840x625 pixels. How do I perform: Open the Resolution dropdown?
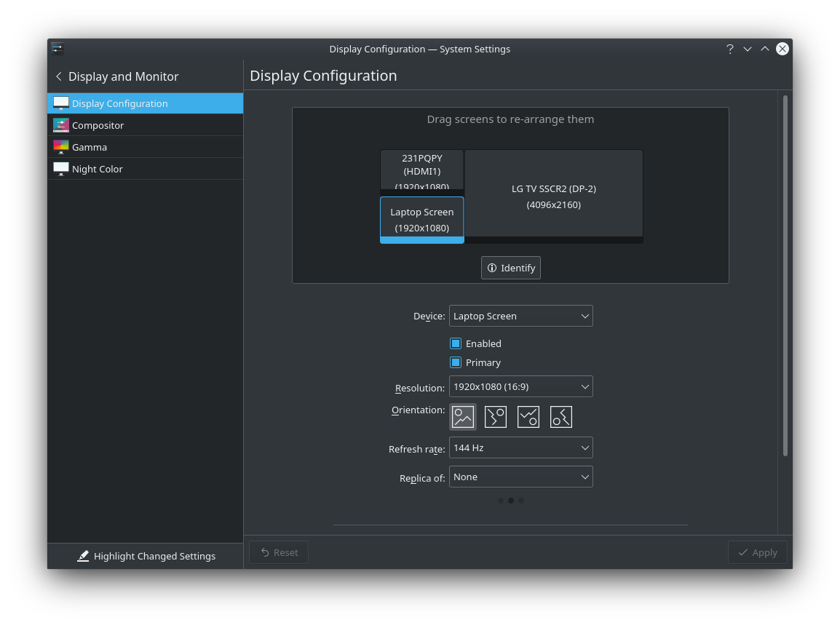[x=520, y=386]
